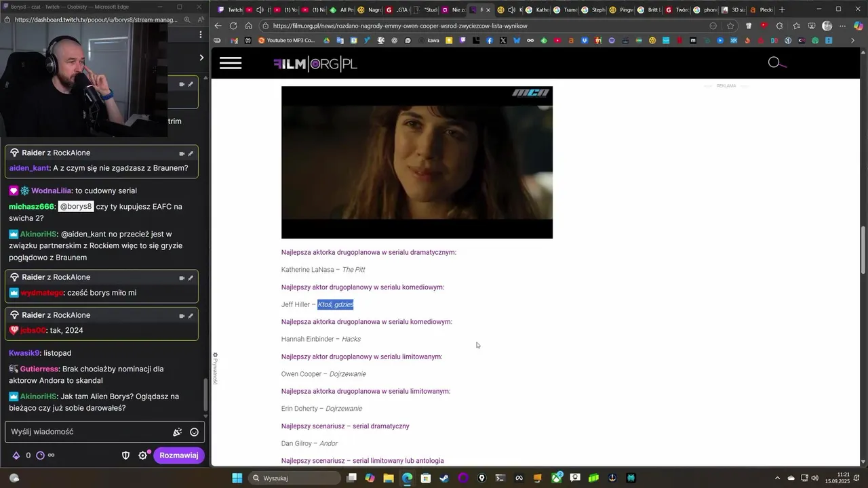Open Steam from the taskbar
The height and width of the screenshot is (488, 868).
(444, 478)
